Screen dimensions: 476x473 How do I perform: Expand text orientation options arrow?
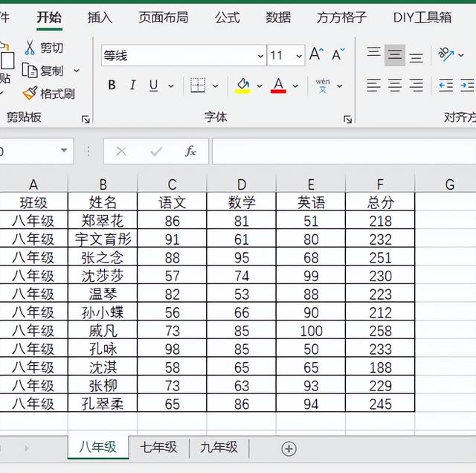click(461, 55)
